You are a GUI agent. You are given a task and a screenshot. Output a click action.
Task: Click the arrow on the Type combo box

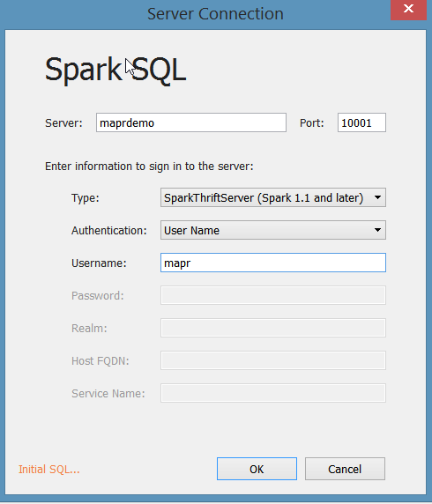click(377, 197)
